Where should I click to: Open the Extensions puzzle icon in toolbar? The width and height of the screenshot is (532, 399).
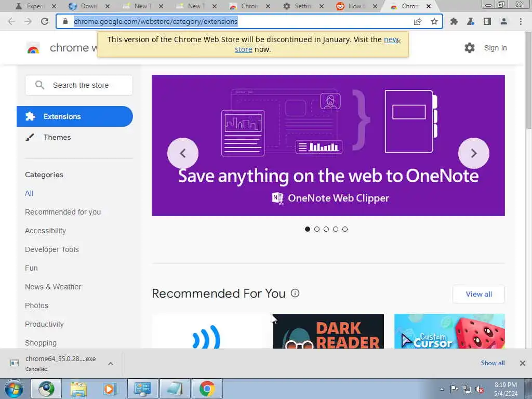point(454,21)
